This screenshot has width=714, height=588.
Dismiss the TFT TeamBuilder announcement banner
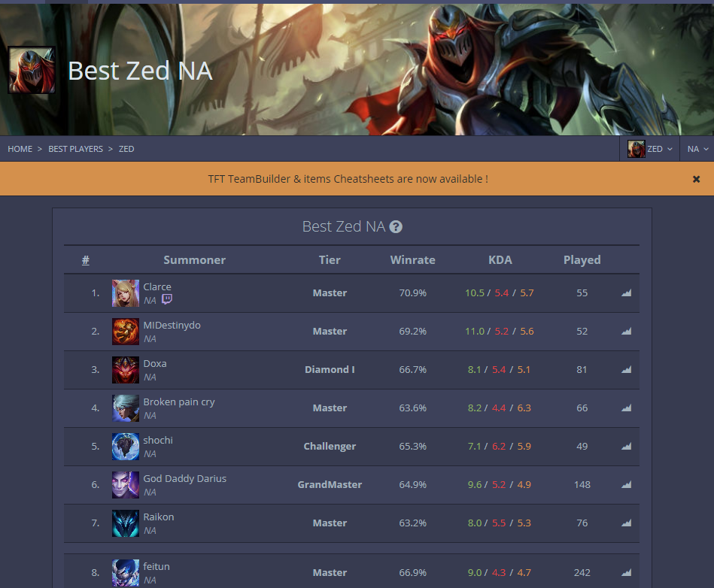[696, 179]
